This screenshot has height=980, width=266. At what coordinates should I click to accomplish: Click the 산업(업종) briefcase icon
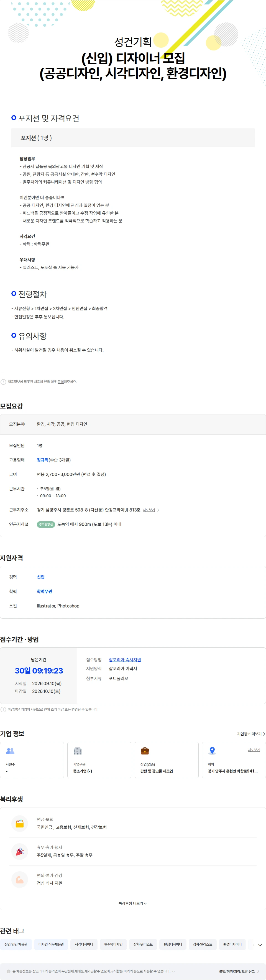coord(145,751)
